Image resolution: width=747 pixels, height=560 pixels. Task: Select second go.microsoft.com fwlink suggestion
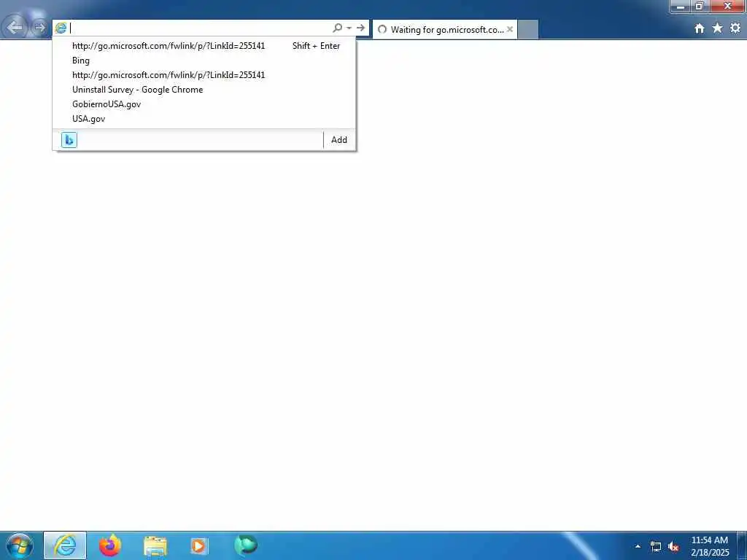click(x=204, y=75)
